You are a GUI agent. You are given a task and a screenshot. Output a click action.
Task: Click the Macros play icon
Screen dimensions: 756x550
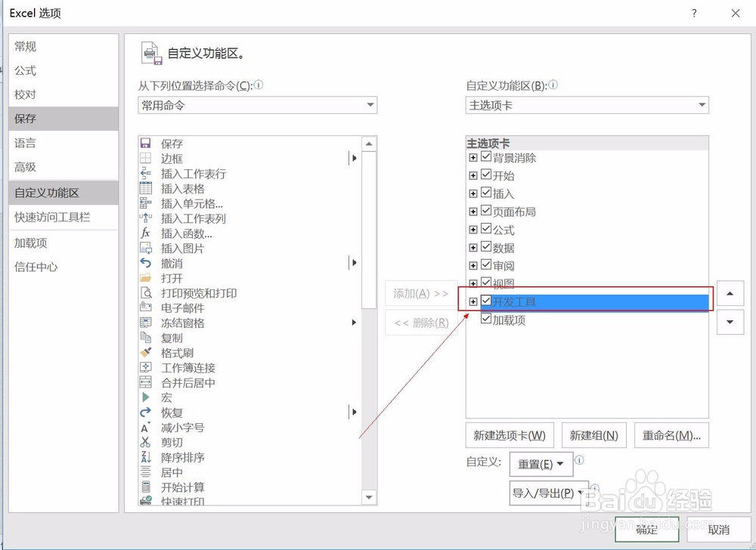(x=146, y=397)
